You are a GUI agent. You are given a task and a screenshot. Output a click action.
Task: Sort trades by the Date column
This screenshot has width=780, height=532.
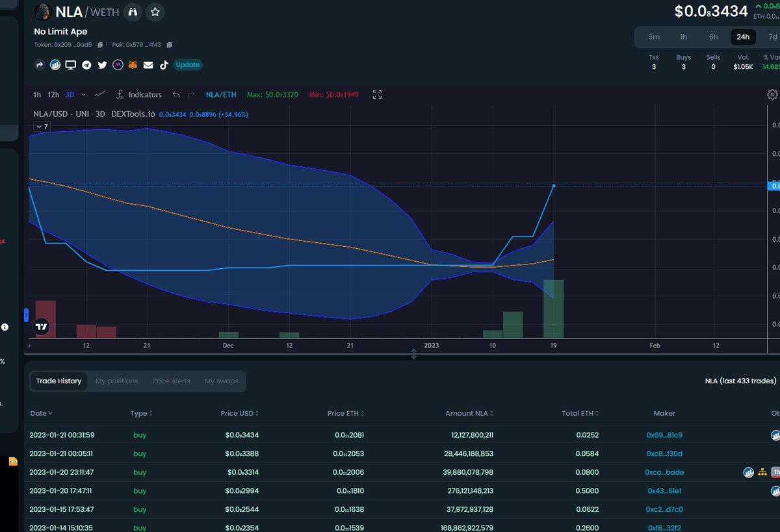(42, 413)
